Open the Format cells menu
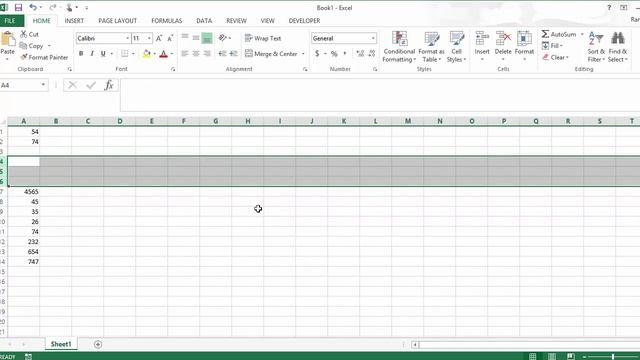Screen dimensions: 640x360 (524, 47)
